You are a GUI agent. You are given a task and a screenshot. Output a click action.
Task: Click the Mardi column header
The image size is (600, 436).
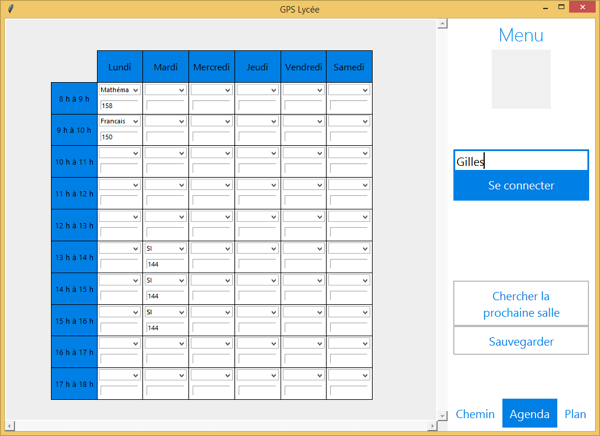coord(166,67)
